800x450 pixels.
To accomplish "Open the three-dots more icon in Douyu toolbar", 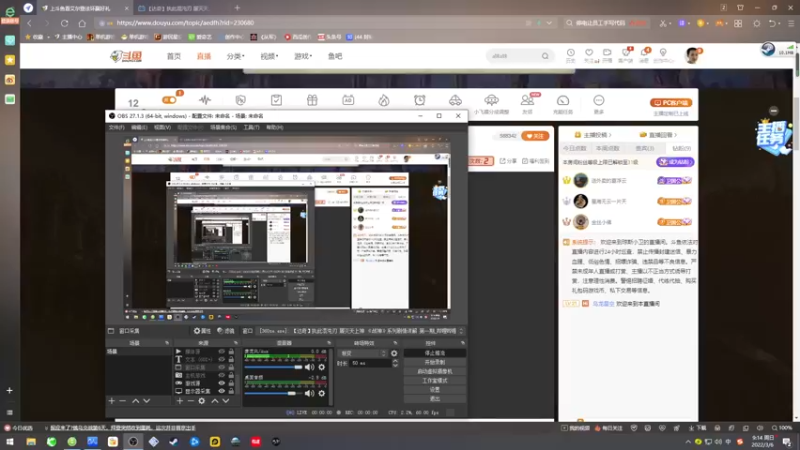I will pos(598,100).
